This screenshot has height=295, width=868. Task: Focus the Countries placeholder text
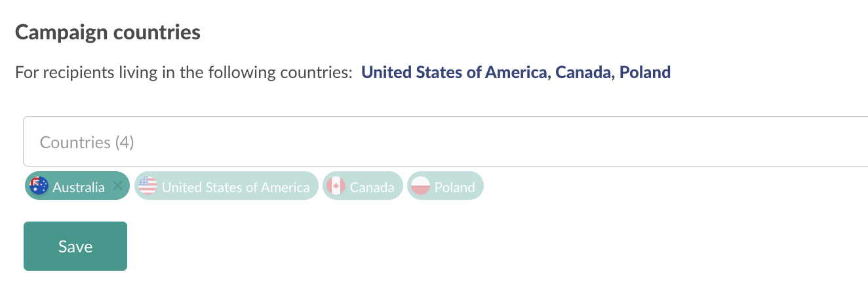click(x=87, y=142)
